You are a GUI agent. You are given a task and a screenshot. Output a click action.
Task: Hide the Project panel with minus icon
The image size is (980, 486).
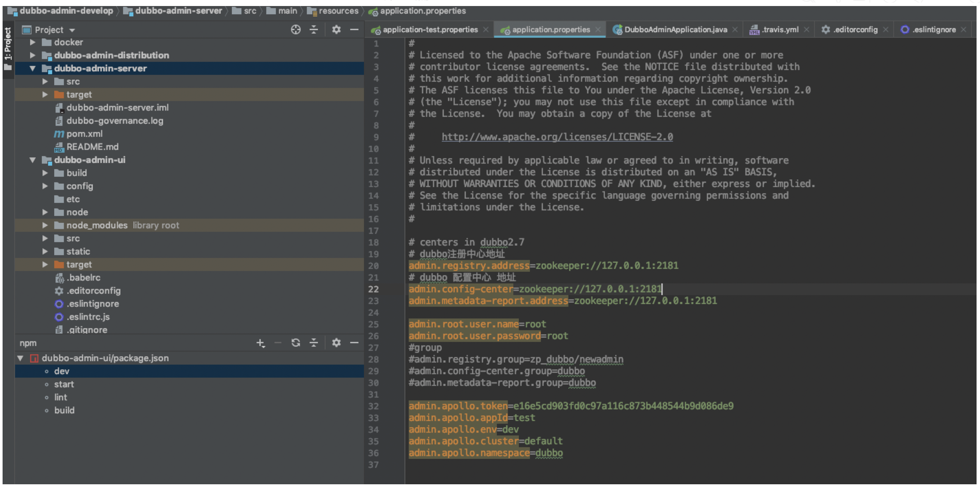[x=354, y=30]
